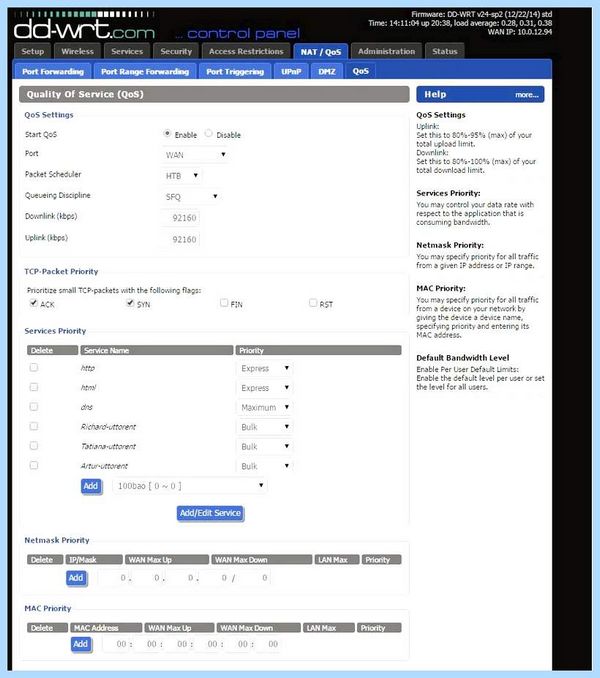Click Add button in MAC Priority

(x=81, y=644)
